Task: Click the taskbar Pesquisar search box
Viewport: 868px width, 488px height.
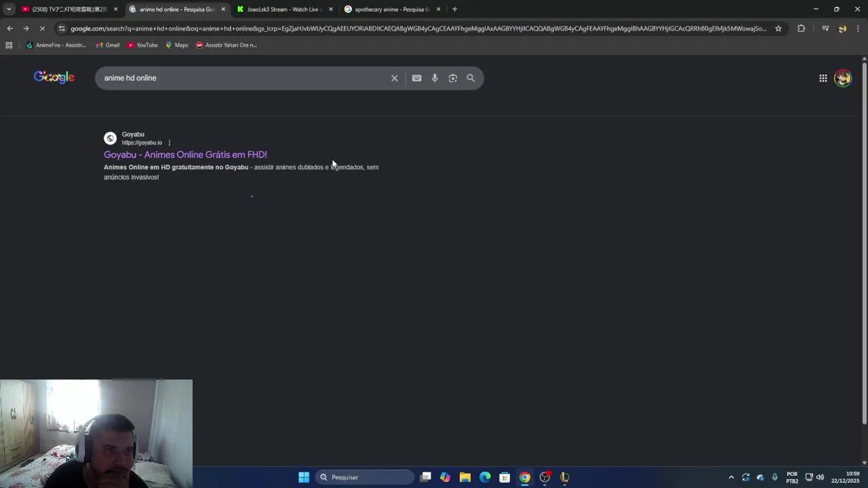Action: coord(365,477)
